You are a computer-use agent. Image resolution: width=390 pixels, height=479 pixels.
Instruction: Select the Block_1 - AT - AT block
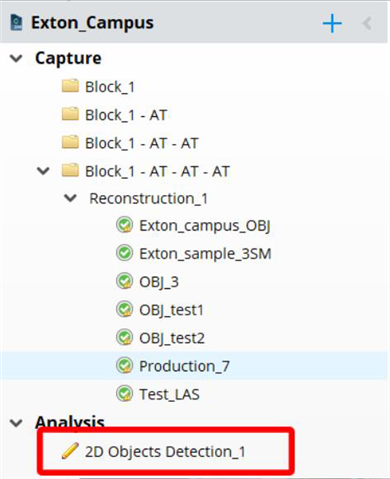tap(142, 143)
